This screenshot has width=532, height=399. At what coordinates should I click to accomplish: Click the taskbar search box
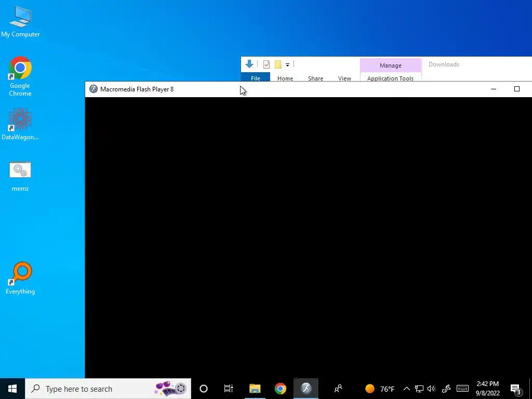108,389
